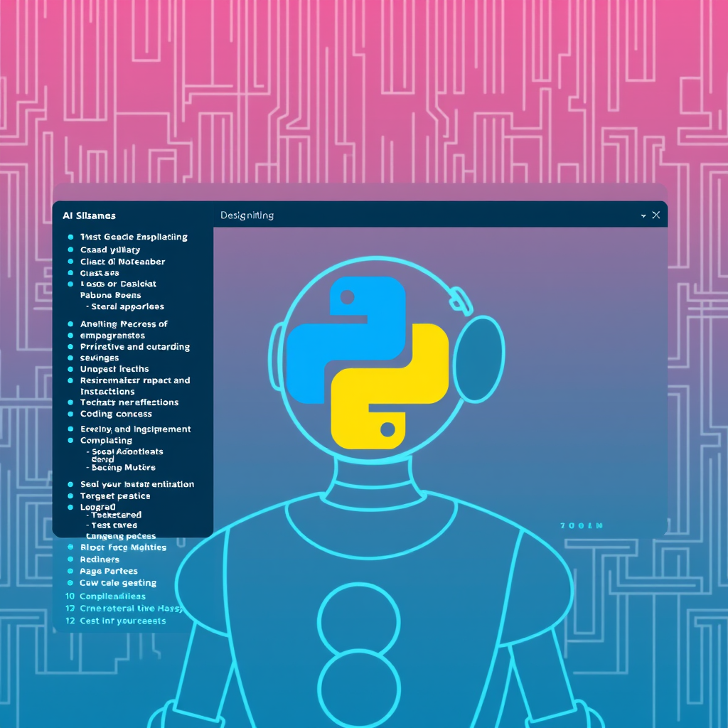728x728 pixels.
Task: Toggle the dot next to "Caasd yillary"
Action: point(70,250)
